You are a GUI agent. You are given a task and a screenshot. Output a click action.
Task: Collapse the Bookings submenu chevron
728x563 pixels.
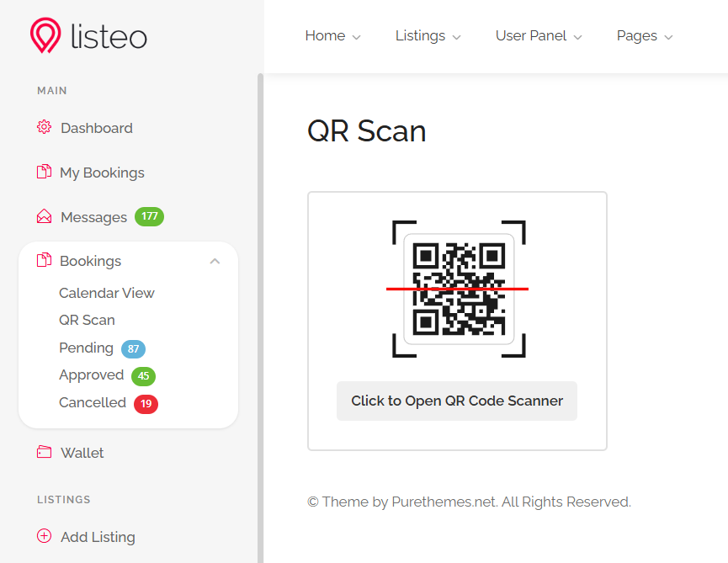tap(215, 261)
